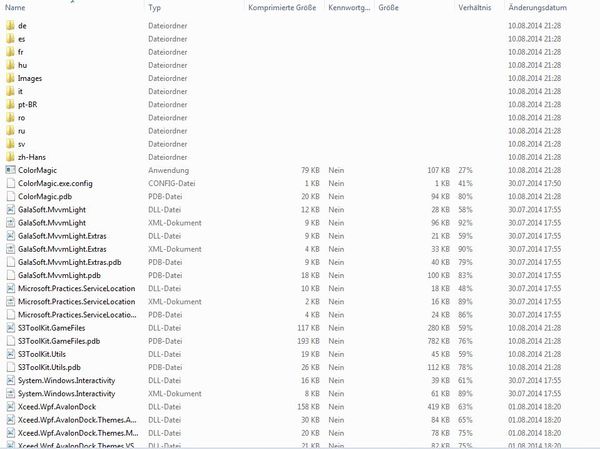Select System.Windows.Interactivity XML-Dokument row name
This screenshot has width=600, height=449.
(x=66, y=393)
